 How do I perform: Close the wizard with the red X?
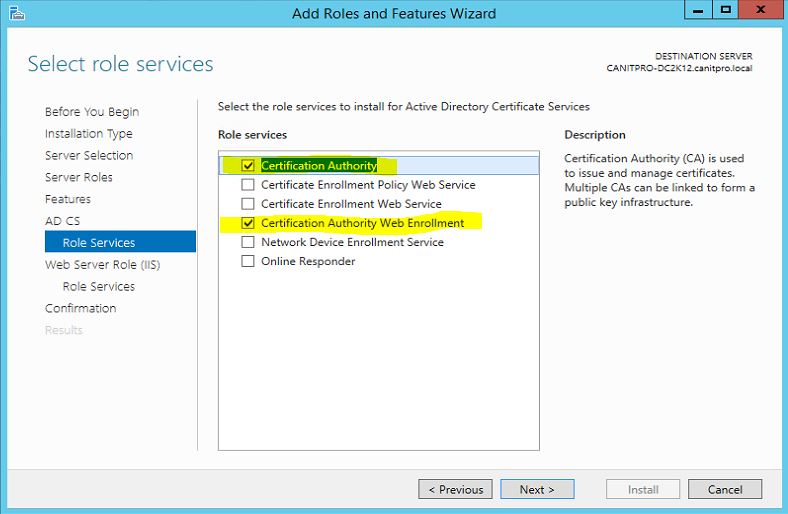(x=760, y=10)
